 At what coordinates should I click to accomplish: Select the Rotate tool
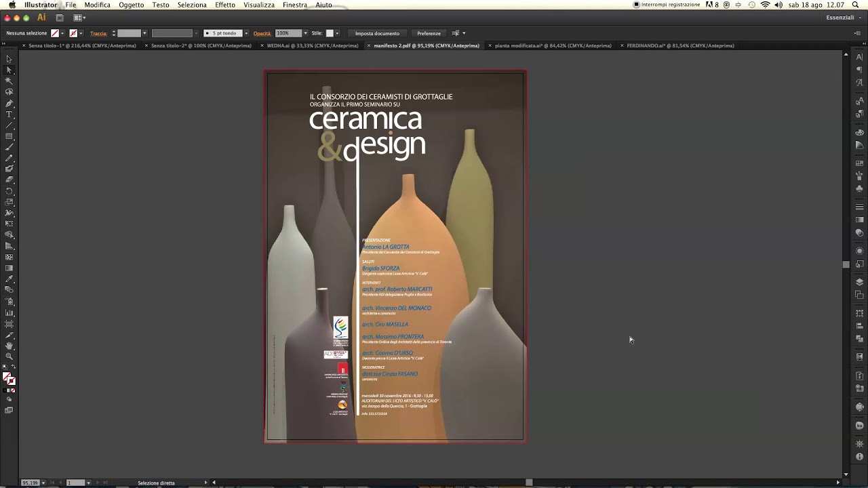point(9,191)
